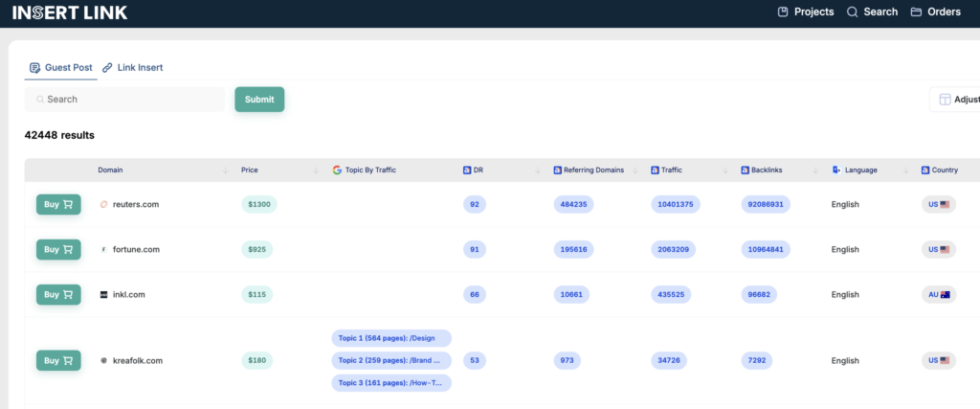Click the 42448 results text
The image size is (980, 409).
pyautogui.click(x=59, y=135)
